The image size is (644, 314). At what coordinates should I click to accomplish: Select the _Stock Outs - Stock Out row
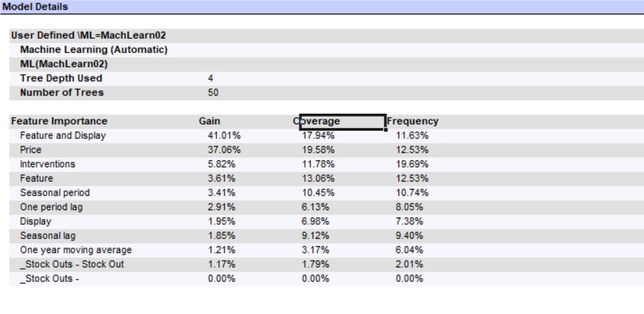click(67, 265)
